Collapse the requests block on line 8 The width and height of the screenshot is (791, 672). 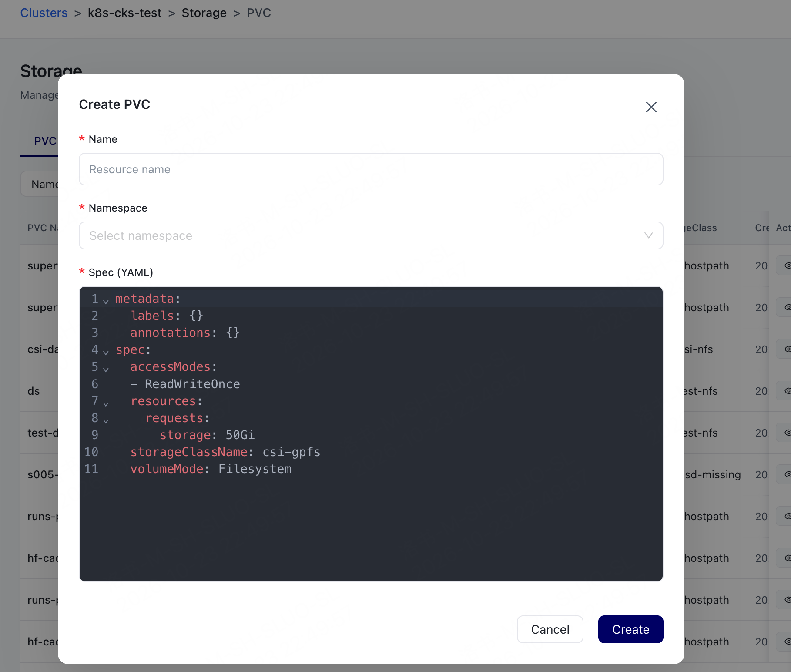[x=106, y=420]
